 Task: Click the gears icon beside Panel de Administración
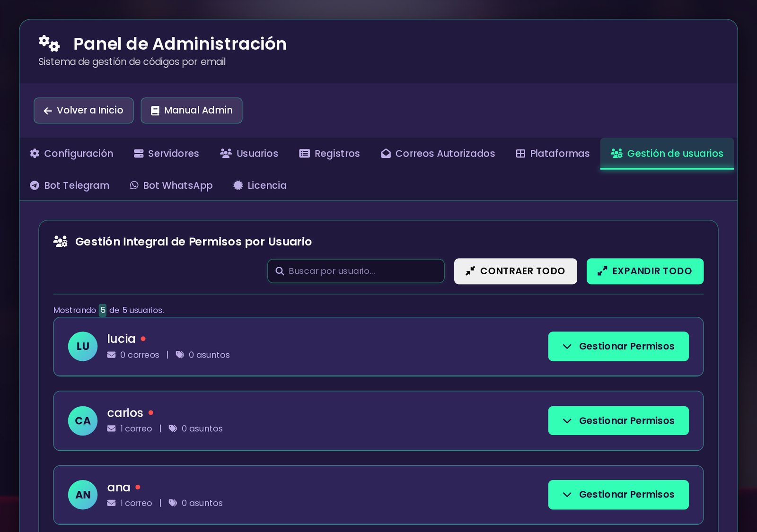pos(49,44)
